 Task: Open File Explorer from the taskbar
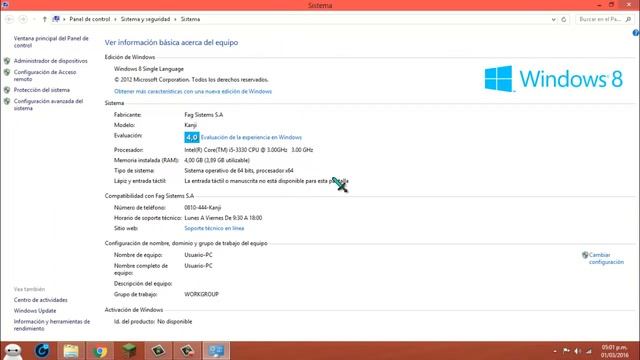click(71, 351)
